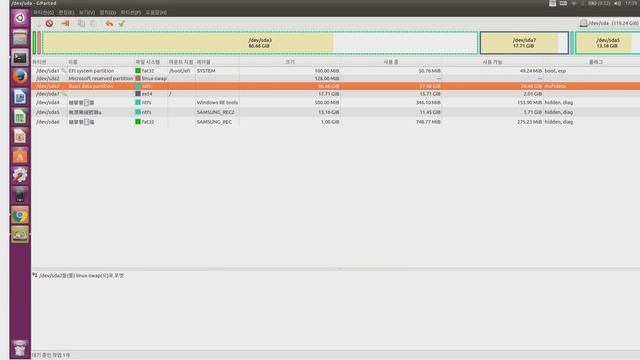
Task: Click the Mount Point (마운트 지점) column header
Action: pyautogui.click(x=181, y=62)
